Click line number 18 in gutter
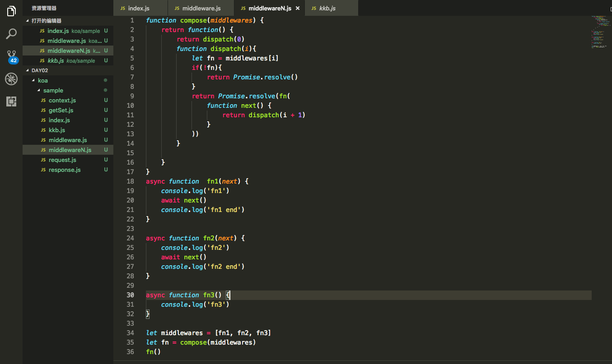This screenshot has height=364, width=612. point(131,181)
